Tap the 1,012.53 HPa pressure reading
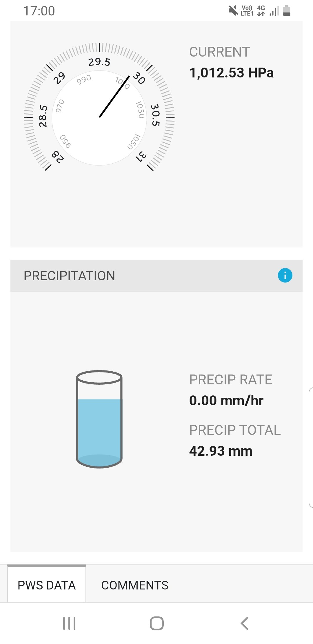Image resolution: width=313 pixels, height=644 pixels. point(231,73)
